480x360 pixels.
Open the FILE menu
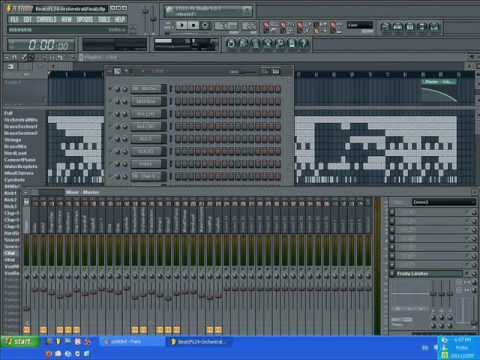coord(14,20)
